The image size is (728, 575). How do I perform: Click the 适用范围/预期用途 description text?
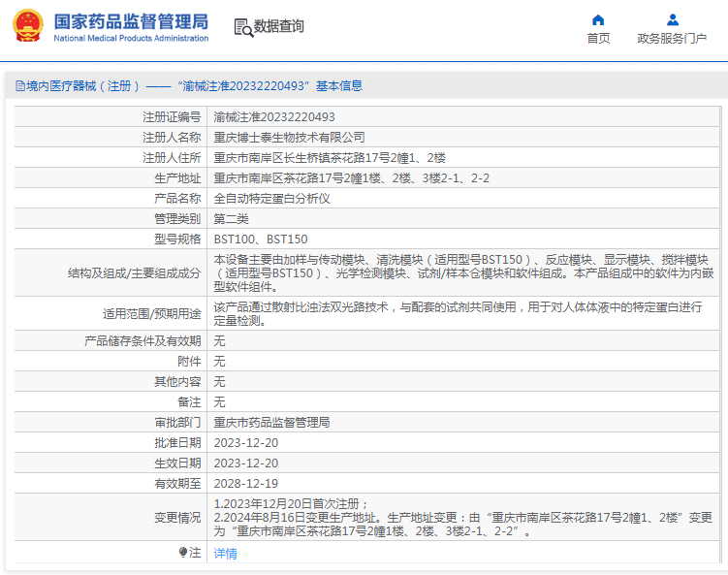coord(458,314)
